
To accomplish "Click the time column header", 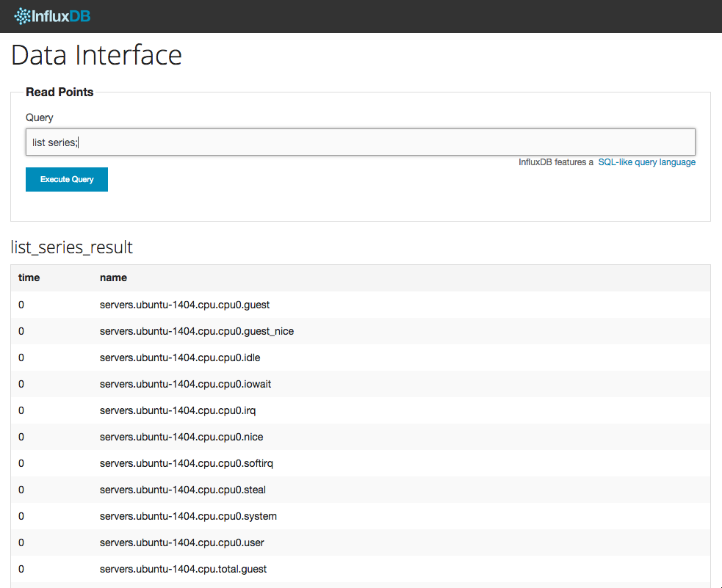I will (x=29, y=278).
